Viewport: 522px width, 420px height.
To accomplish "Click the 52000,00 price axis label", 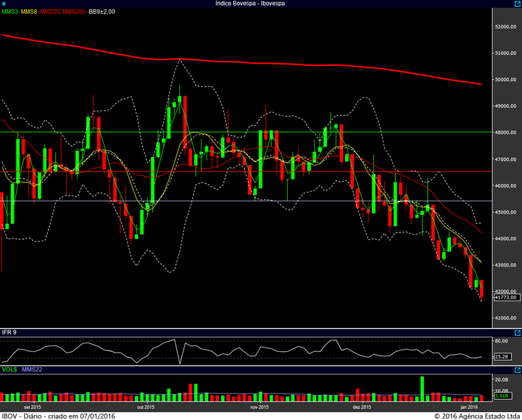I will [506, 27].
